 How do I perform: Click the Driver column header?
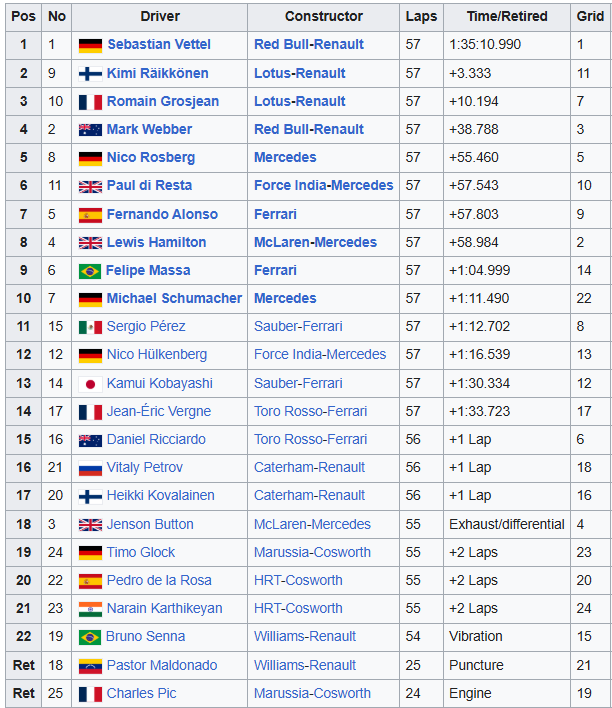tap(159, 17)
